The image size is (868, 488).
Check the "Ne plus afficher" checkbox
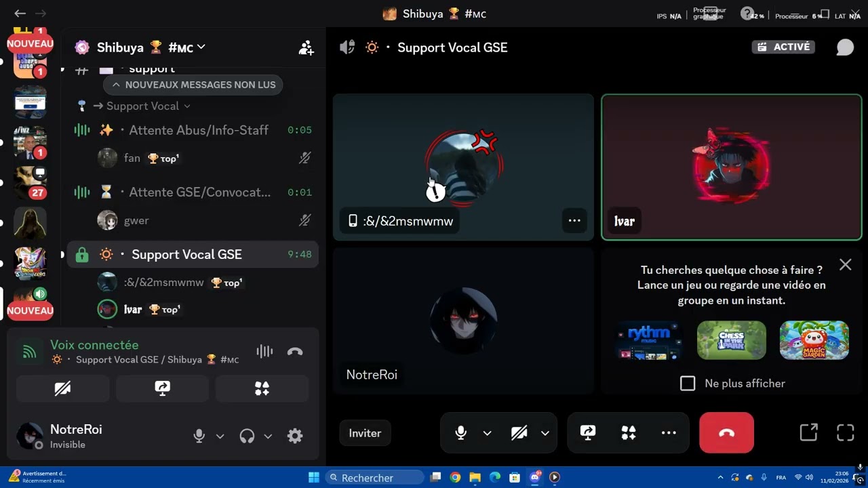pos(688,384)
